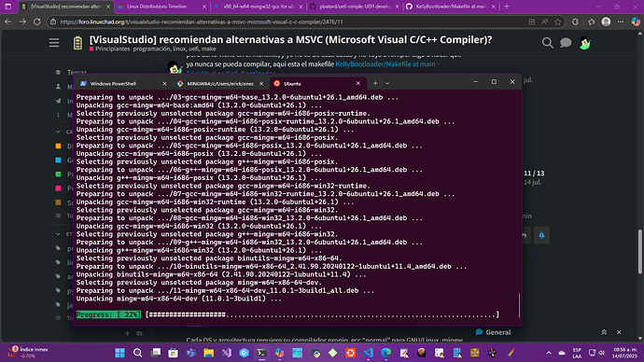
Task: Open the terminal profiles dropdown arrow
Action: pos(387,83)
